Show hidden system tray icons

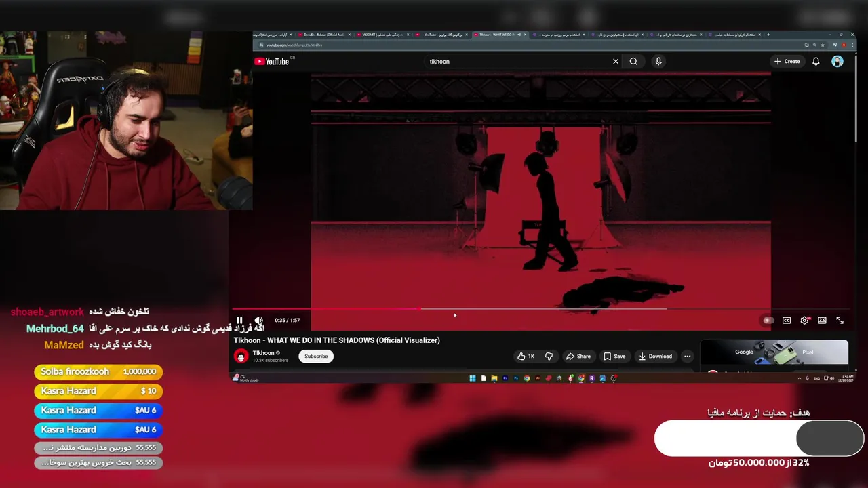click(799, 378)
